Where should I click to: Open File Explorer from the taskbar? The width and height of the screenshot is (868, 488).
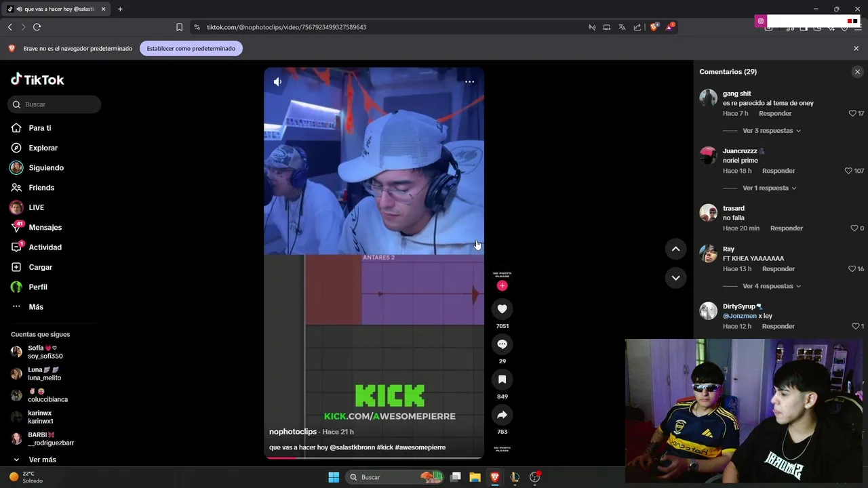(x=475, y=477)
